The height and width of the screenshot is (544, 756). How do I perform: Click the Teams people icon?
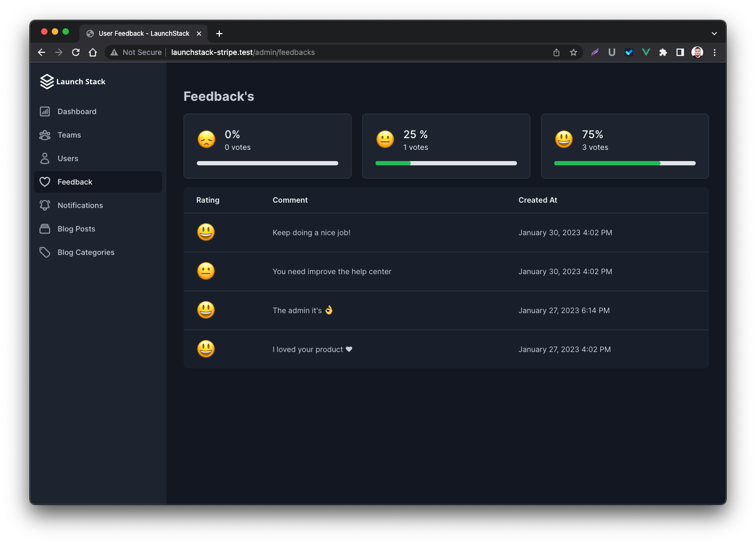tap(45, 135)
